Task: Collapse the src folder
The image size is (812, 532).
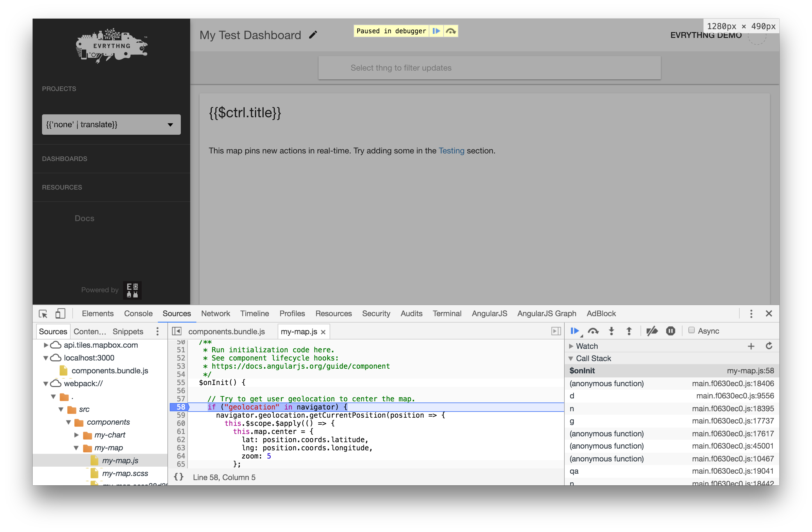Action: click(x=61, y=409)
